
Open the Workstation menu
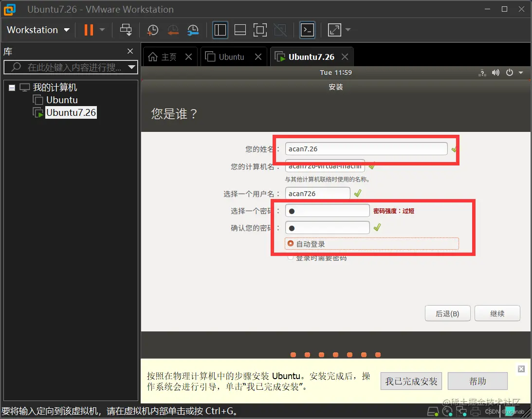click(37, 30)
